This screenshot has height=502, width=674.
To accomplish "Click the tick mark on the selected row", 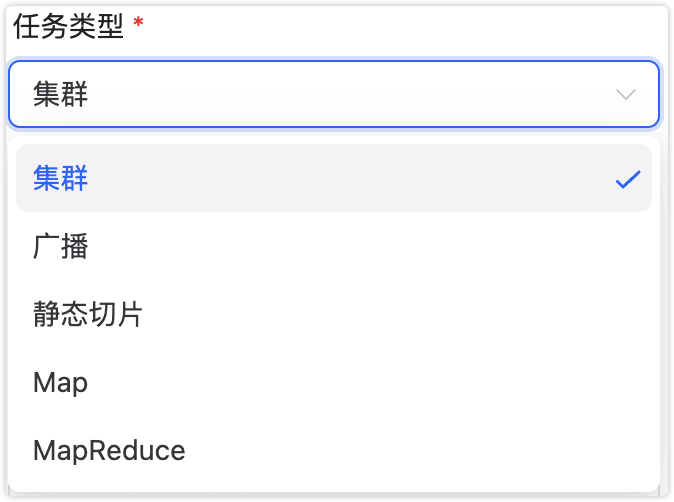I will point(627,179).
